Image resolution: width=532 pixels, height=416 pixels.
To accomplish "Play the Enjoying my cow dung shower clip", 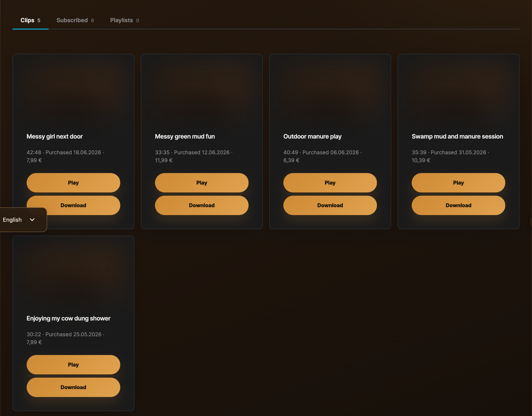I will coord(73,365).
